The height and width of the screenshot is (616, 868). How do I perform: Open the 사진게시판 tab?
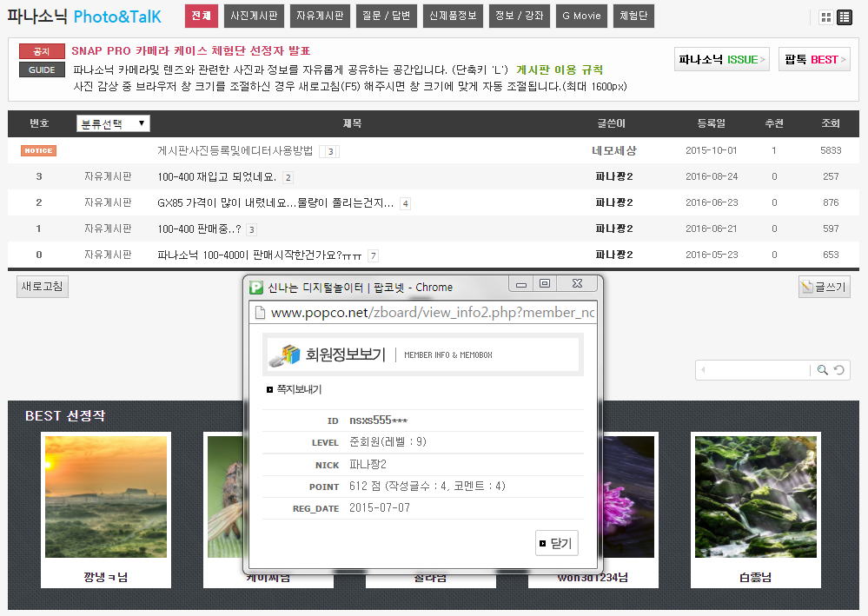(254, 16)
